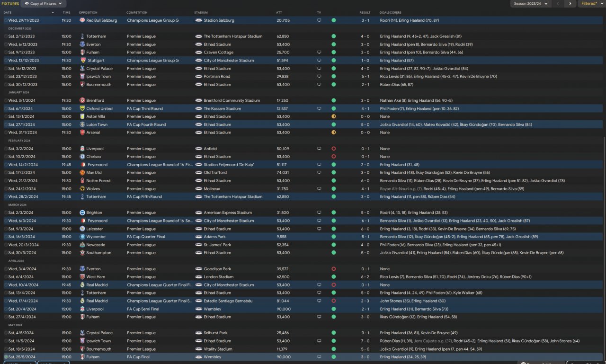The width and height of the screenshot is (606, 364).
Task: Open the Season 2023/24 dropdown
Action: 530,4
